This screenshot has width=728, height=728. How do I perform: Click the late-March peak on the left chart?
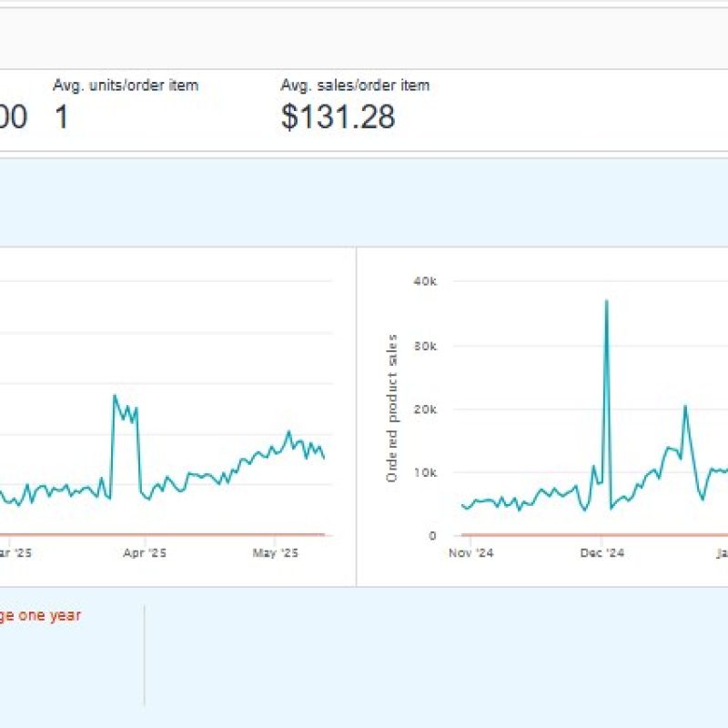coord(115,396)
